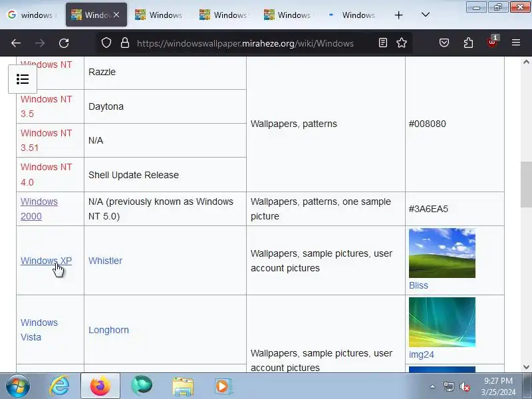Switch to third tab titled Windows
This screenshot has height=399, width=532.
pos(159,15)
